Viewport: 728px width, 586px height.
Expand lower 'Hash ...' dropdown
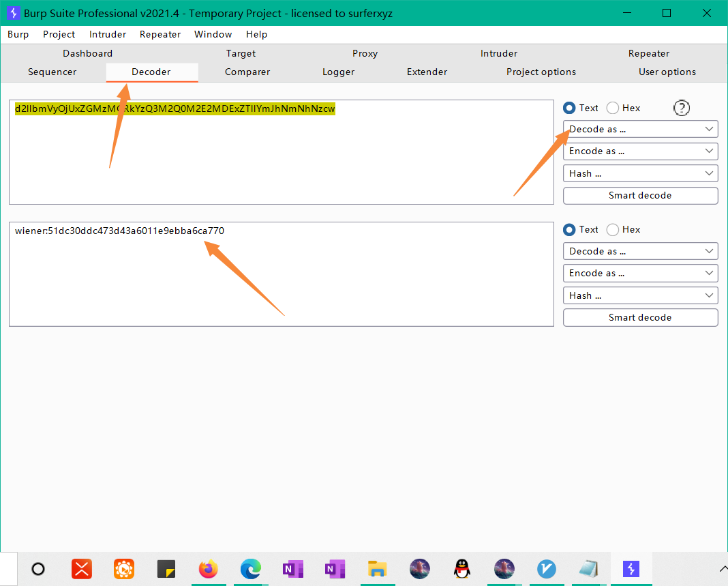pyautogui.click(x=640, y=295)
